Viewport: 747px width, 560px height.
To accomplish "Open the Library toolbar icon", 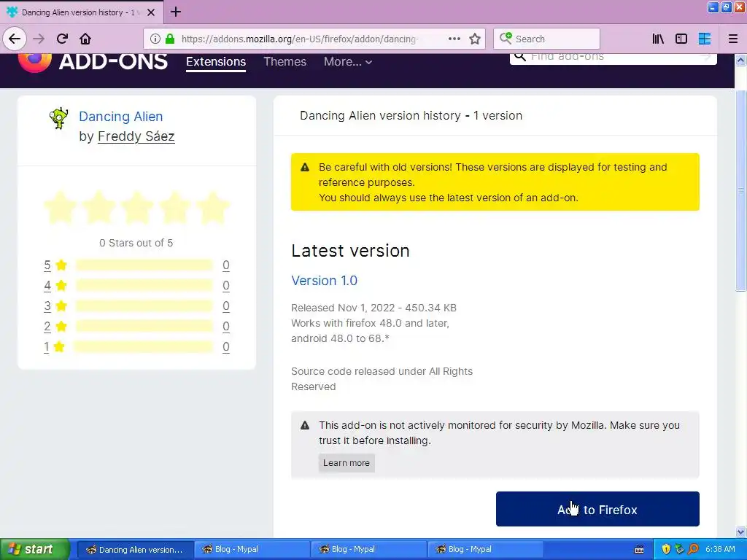I will pyautogui.click(x=658, y=39).
